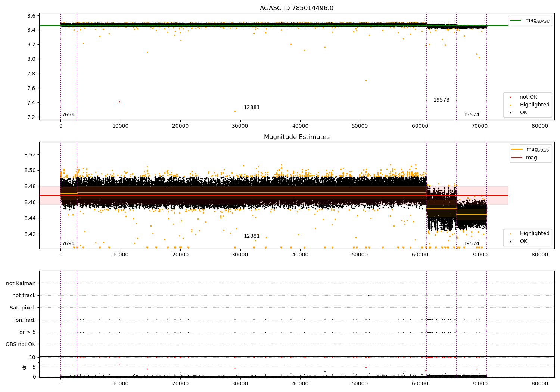Click y-axis tick 8.44 in middle panel
The height and width of the screenshot is (392, 560).
(30, 218)
